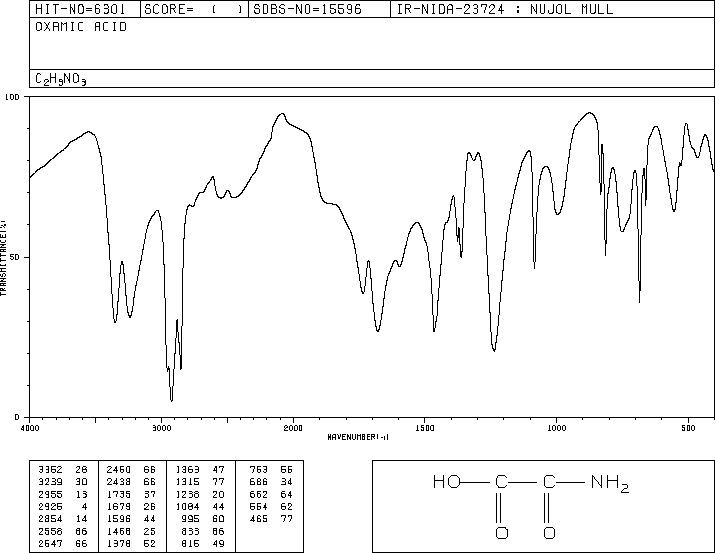Select peak value 465 in the table
This screenshot has width=715, height=553.
[x=259, y=519]
